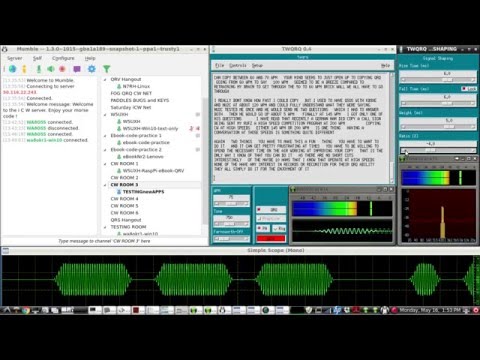Viewport: 480px width, 360px height.
Task: Collapse the Ebook-code-practice 1 channel
Action: pos(105,136)
